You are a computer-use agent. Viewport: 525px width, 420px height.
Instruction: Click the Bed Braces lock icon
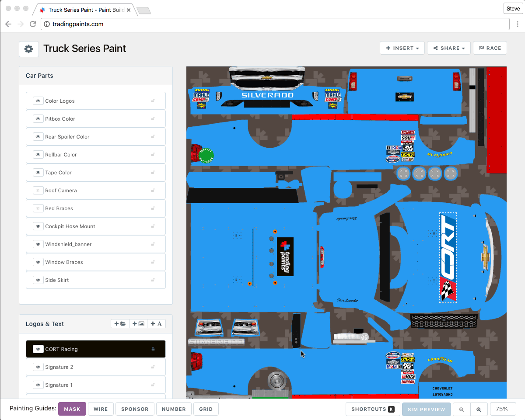click(x=153, y=208)
